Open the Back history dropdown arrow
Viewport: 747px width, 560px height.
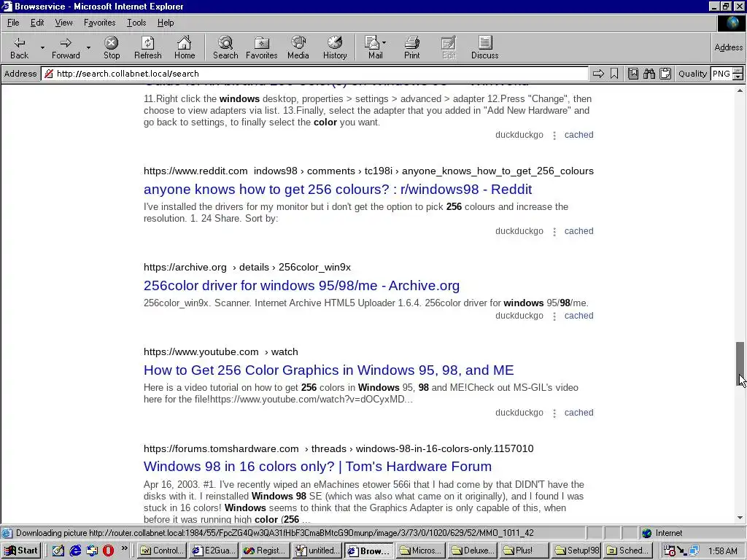click(x=42, y=47)
